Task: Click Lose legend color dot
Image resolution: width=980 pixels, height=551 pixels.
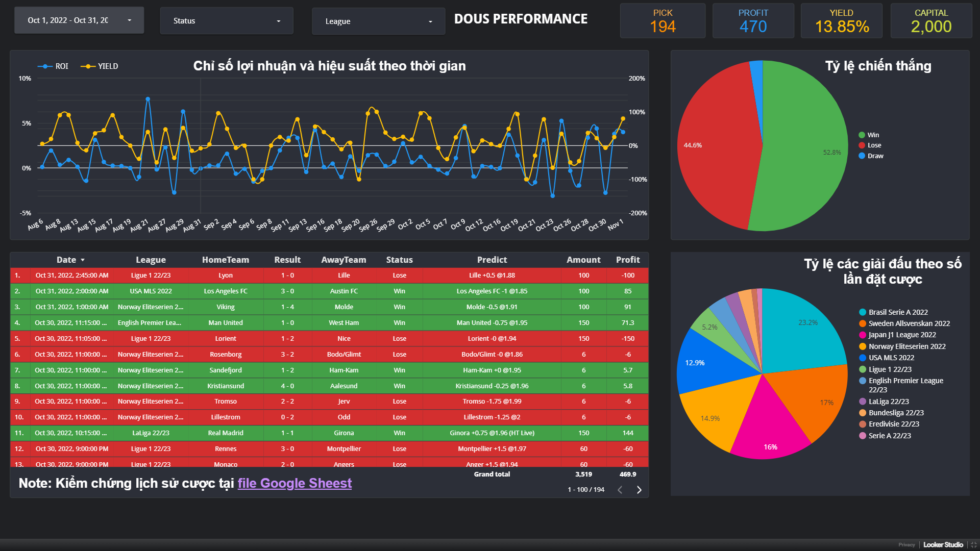Action: 862,145
